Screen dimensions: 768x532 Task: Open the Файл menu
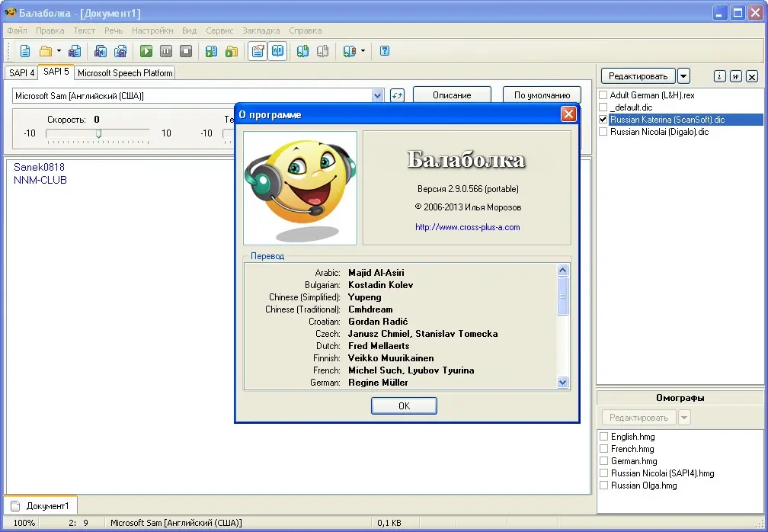coord(17,30)
